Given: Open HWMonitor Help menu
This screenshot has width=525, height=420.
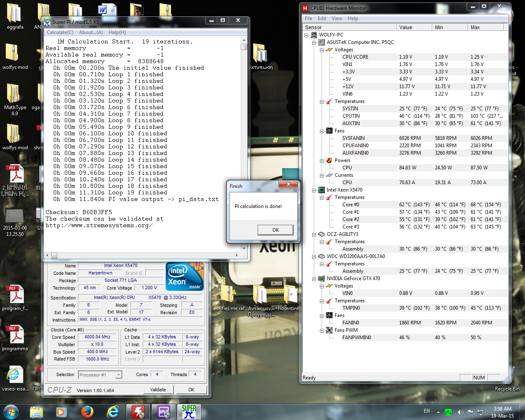Looking at the screenshot, I should click(353, 18).
